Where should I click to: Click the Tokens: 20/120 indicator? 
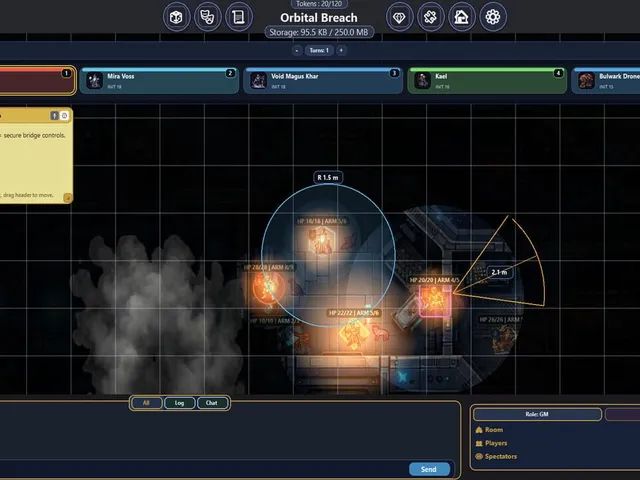[x=319, y=4]
